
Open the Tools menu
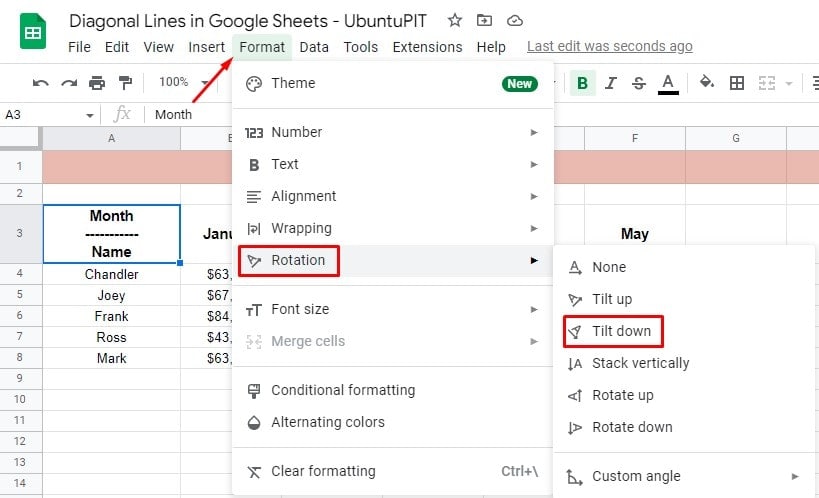[360, 47]
